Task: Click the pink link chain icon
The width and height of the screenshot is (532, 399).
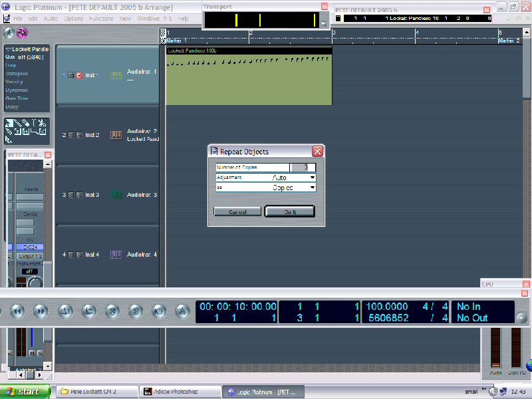Action: coord(22,33)
